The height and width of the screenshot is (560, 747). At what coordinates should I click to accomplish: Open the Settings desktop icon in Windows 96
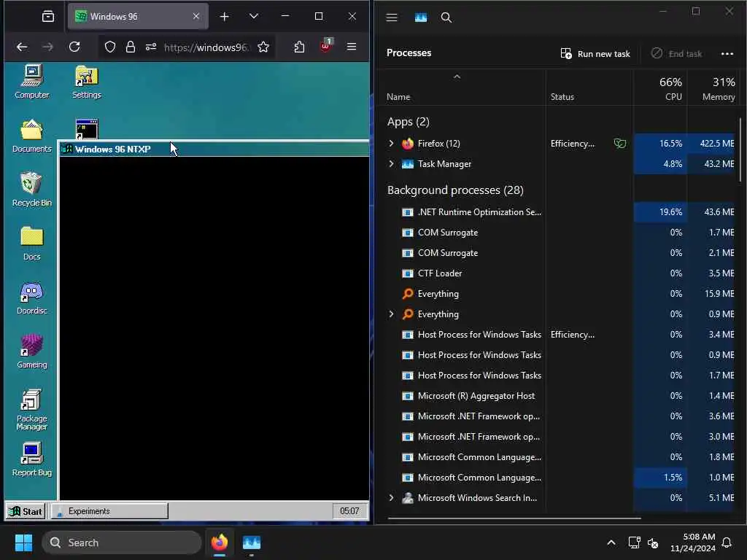tap(87, 82)
